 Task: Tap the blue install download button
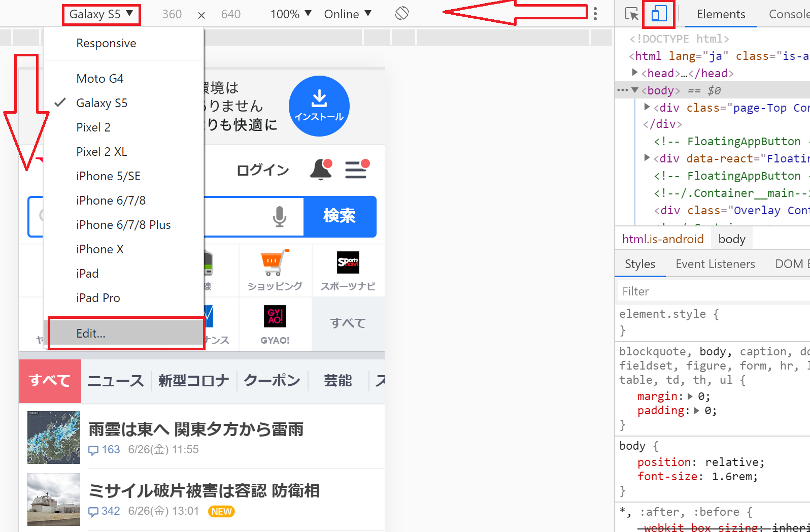tap(319, 106)
